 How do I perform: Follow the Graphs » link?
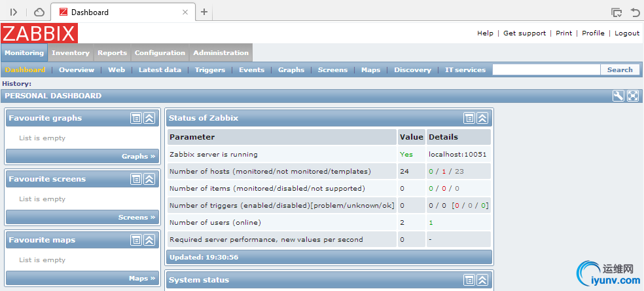[138, 156]
